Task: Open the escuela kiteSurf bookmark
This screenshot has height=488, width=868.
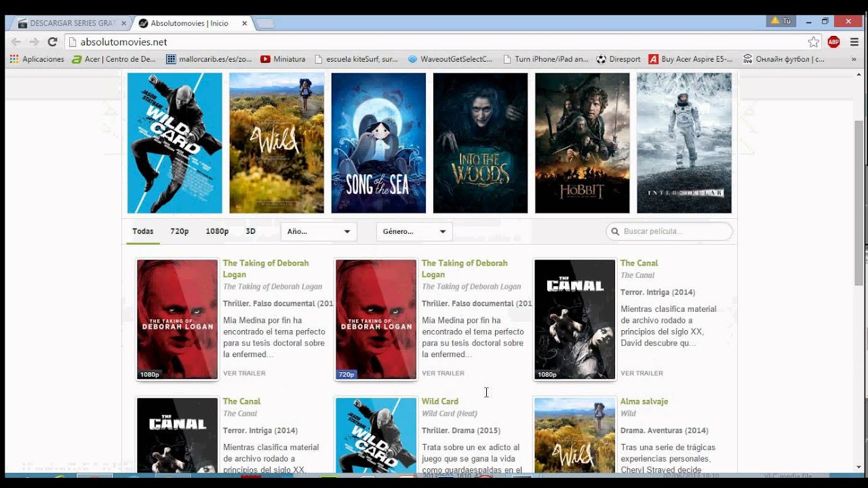Action: pos(356,59)
